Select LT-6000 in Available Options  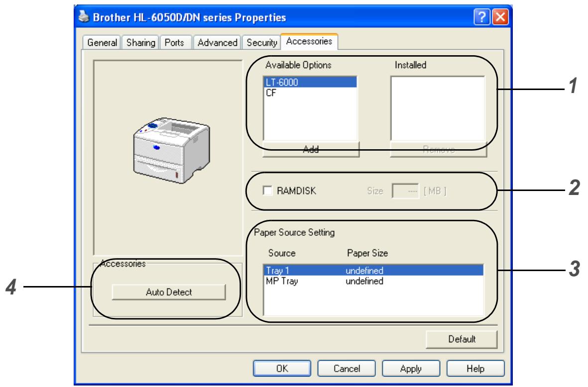pos(311,82)
